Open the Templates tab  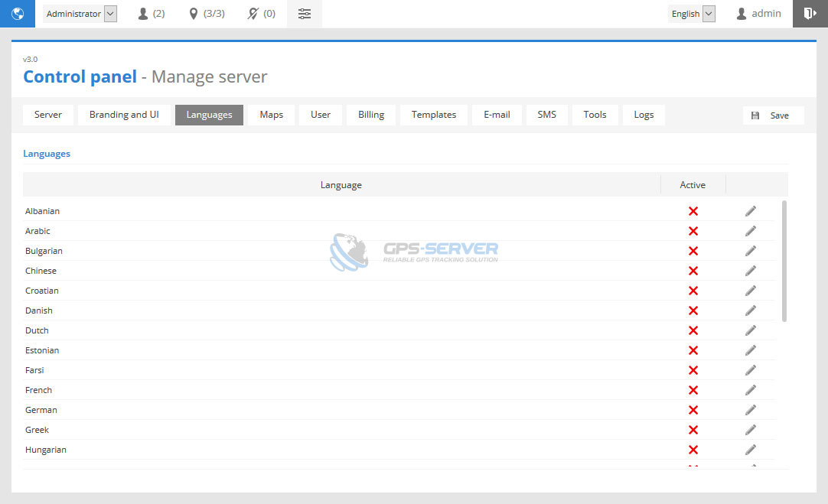tap(434, 115)
